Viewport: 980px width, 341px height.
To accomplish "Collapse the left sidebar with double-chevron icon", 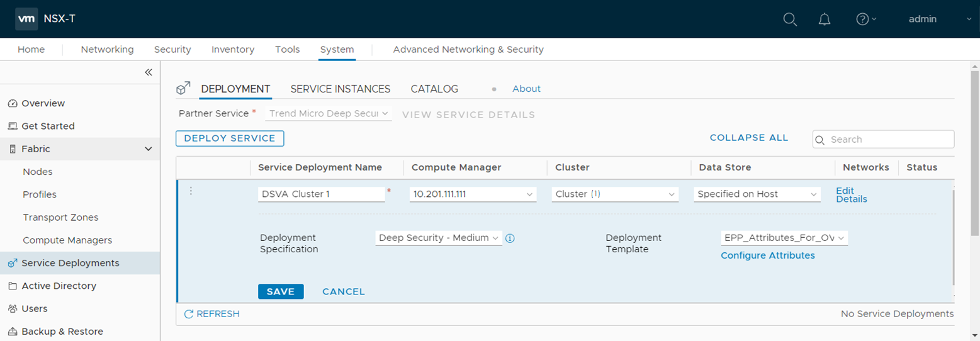I will (149, 72).
